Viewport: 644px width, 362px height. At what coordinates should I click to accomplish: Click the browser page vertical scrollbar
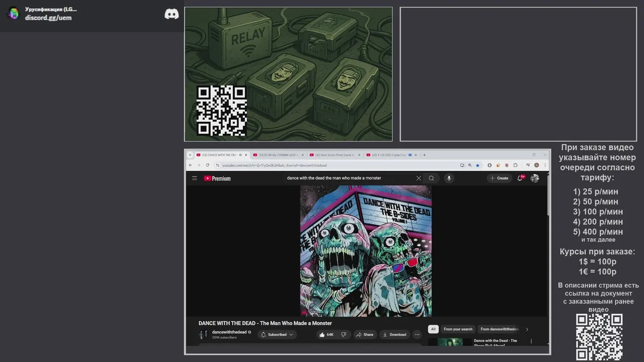tap(548, 196)
